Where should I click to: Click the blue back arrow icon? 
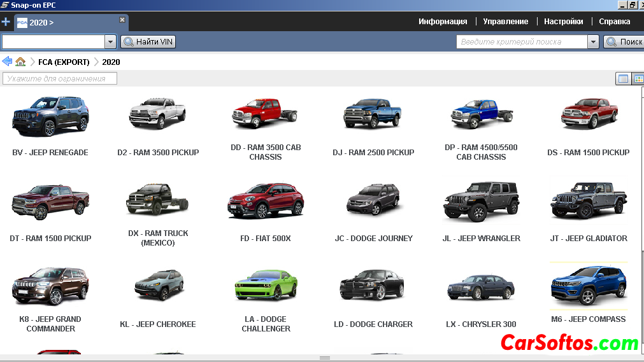[7, 62]
